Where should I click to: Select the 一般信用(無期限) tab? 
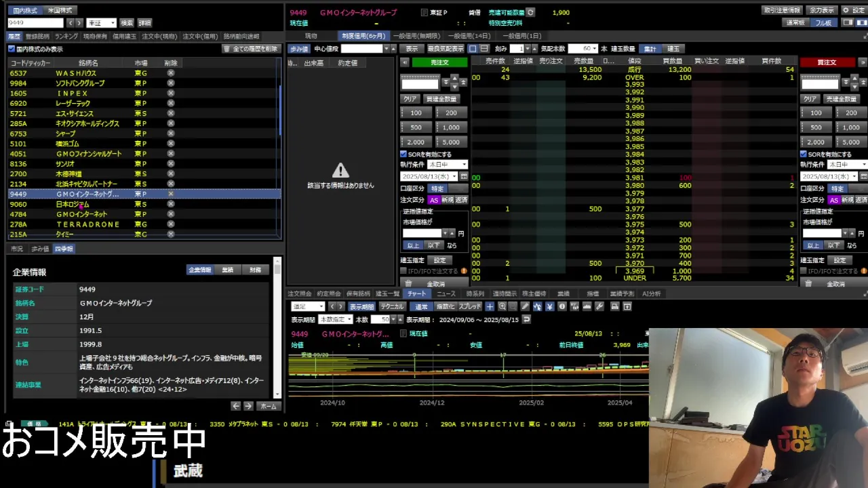(418, 36)
